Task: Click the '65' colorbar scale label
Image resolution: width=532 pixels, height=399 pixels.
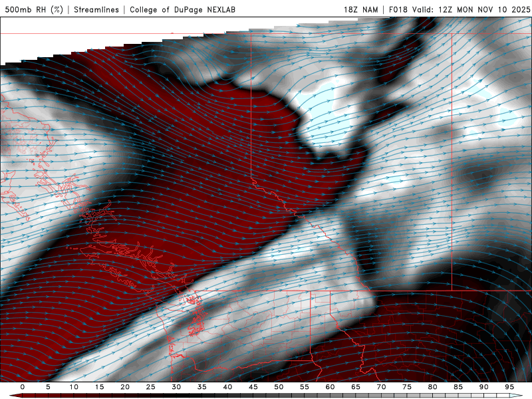Action: [356, 387]
